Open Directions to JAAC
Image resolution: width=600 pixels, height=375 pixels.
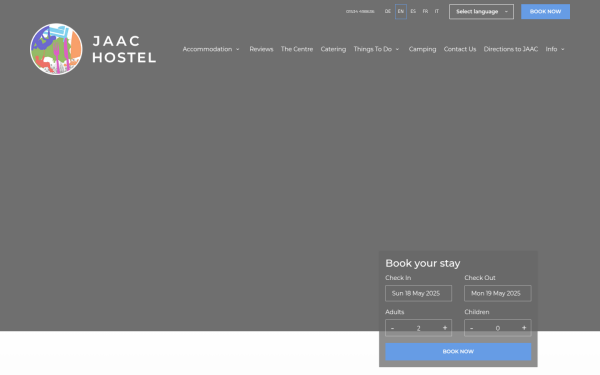(x=511, y=49)
